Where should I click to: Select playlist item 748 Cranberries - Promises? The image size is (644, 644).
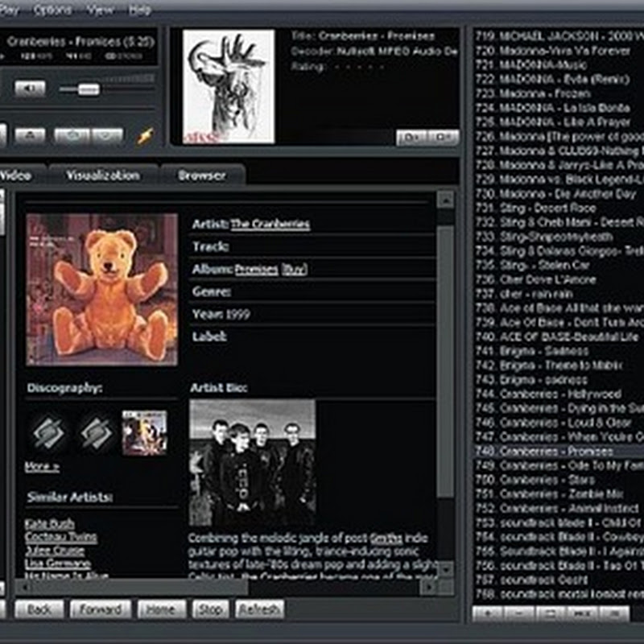(x=559, y=451)
